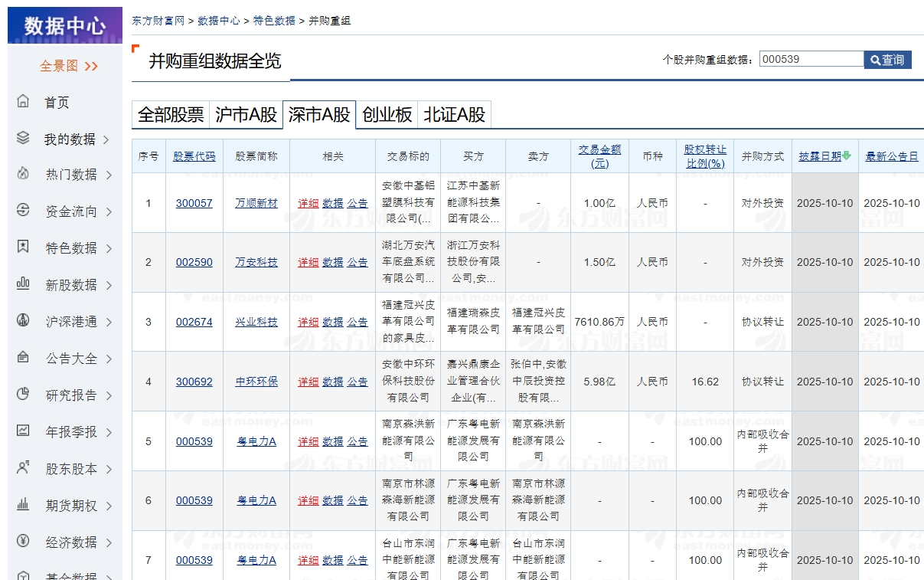The height and width of the screenshot is (580, 924).
Task: Click the layers icon beside 我的数据
Action: (x=23, y=138)
